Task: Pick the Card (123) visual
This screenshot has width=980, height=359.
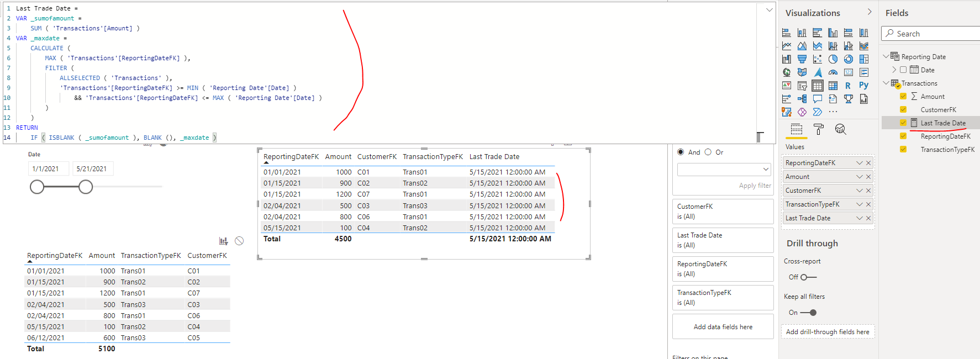Action: click(849, 72)
